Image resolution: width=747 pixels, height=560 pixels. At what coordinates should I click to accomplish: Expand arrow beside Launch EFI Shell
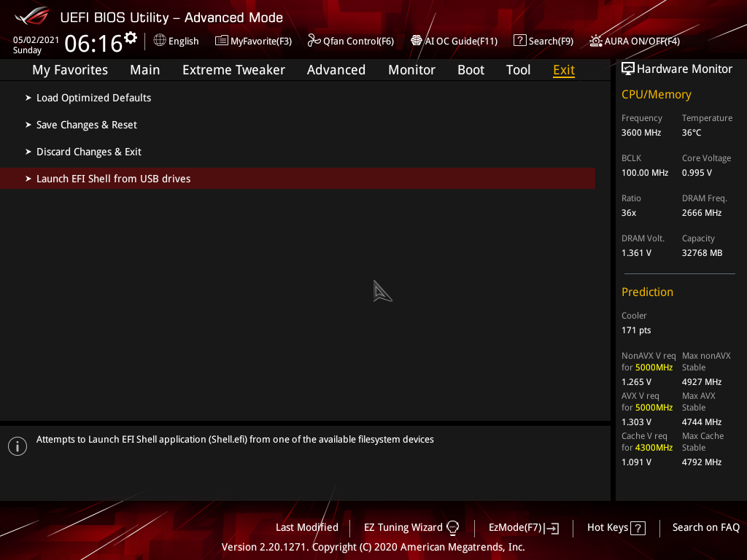(28, 179)
